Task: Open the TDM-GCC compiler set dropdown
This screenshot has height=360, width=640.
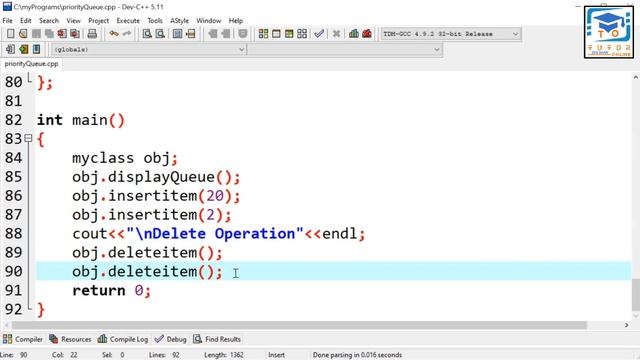Action: 451,34
